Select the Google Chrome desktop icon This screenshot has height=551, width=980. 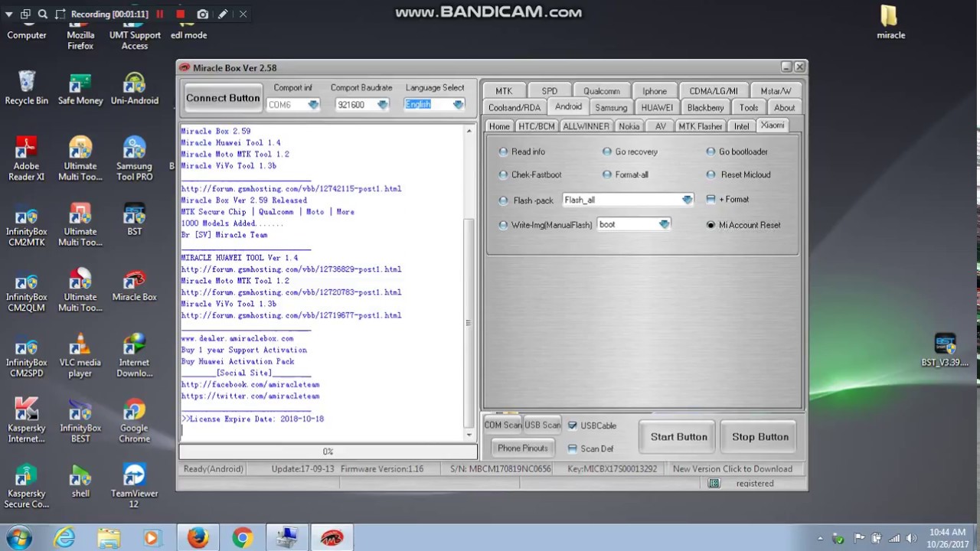(x=135, y=420)
